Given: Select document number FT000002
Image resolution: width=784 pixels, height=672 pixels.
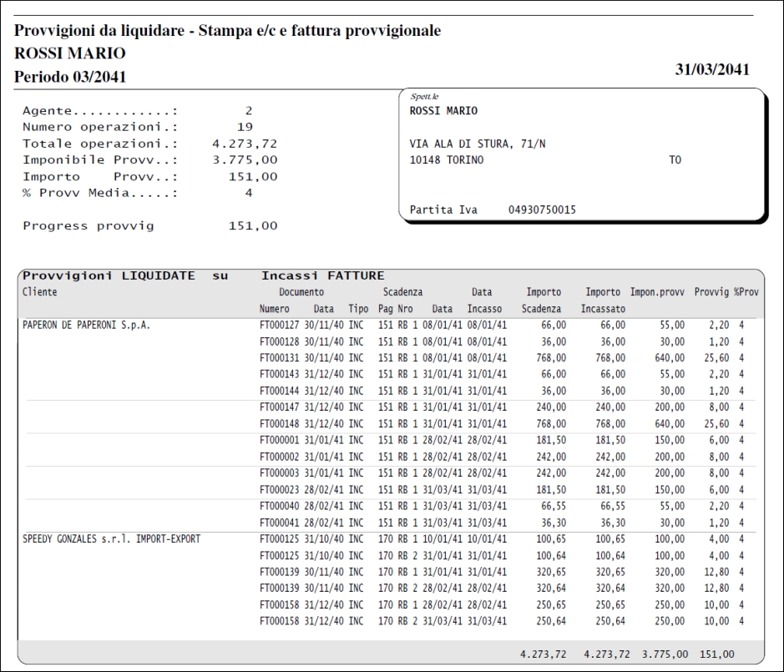Looking at the screenshot, I should (x=279, y=457).
